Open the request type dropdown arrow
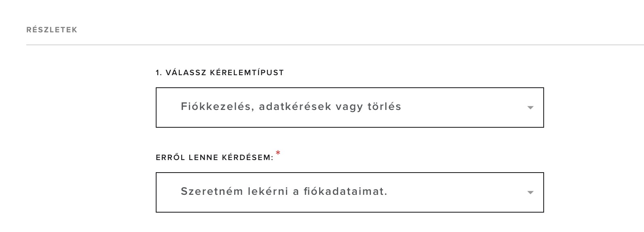Viewport: 644px width, 232px height. [x=530, y=108]
